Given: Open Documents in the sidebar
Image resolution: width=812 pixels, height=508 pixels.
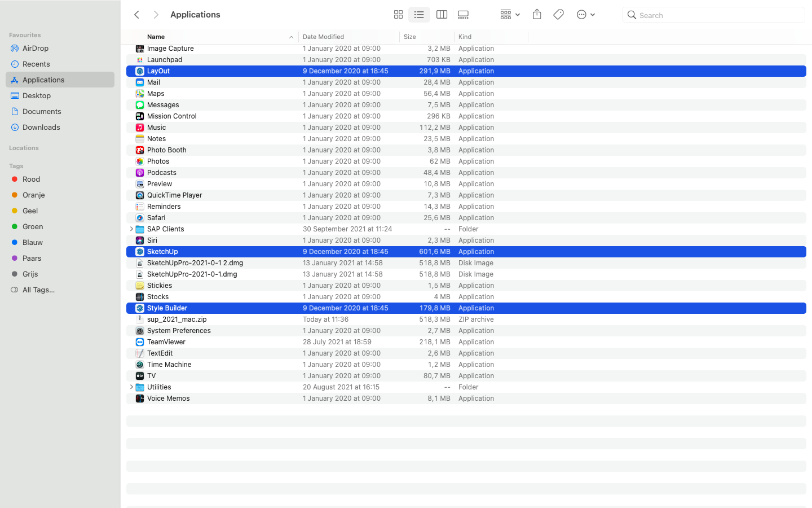Looking at the screenshot, I should pyautogui.click(x=60, y=112).
